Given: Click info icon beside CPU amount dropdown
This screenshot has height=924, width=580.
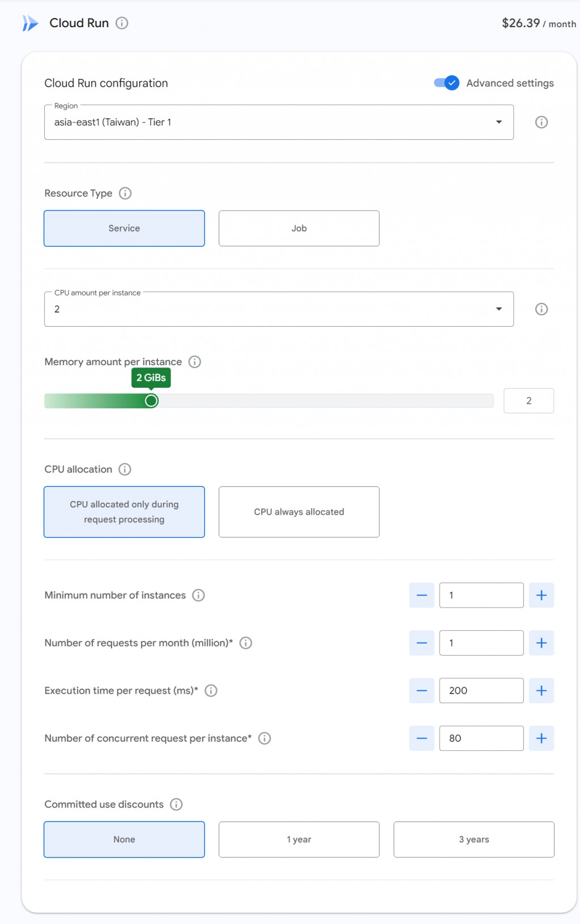Looking at the screenshot, I should point(541,309).
